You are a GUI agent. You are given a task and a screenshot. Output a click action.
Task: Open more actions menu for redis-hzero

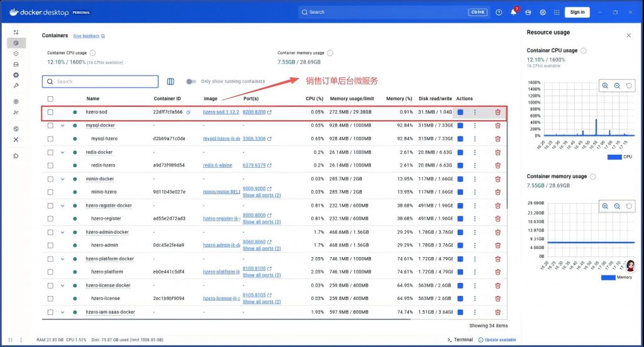coord(475,165)
